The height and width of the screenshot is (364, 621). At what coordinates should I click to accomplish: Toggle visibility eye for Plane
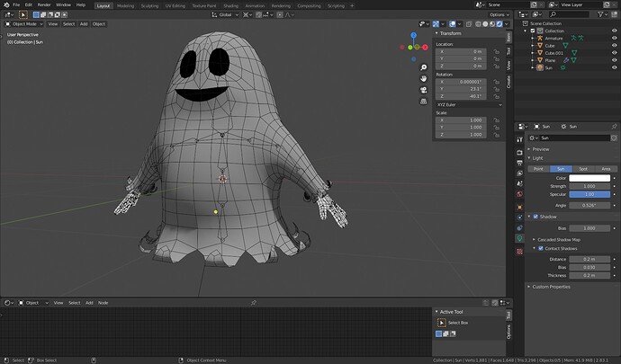coord(615,60)
